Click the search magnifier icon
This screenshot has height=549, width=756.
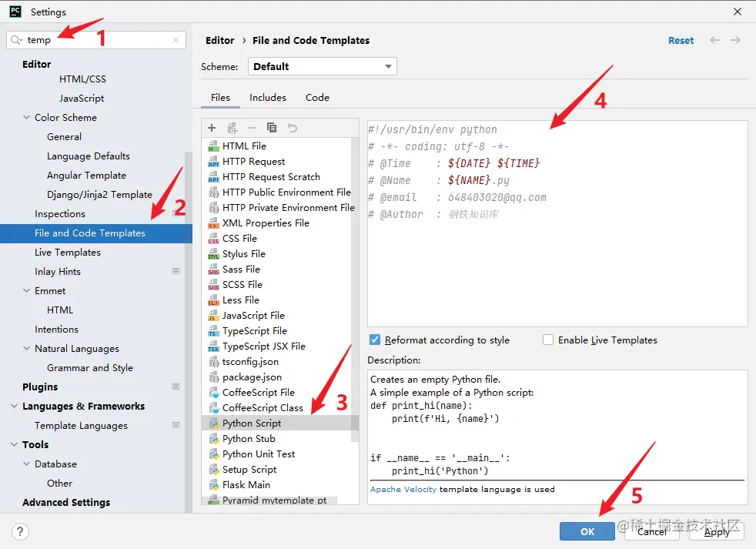[x=16, y=40]
